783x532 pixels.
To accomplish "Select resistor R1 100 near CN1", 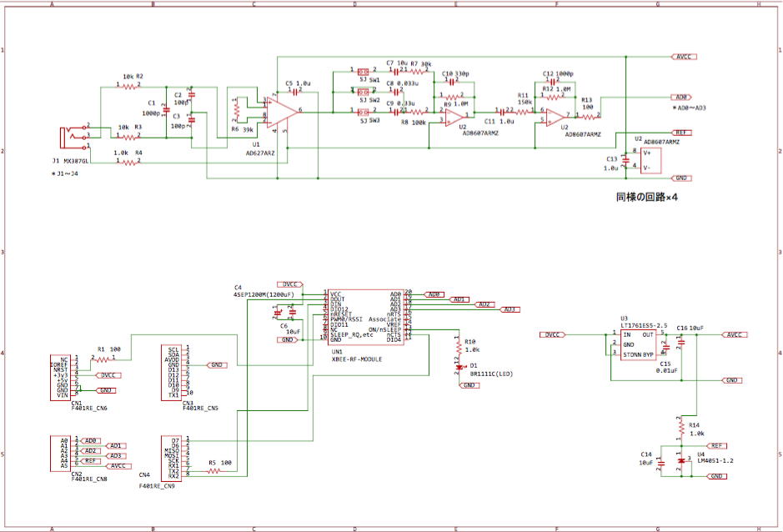I will [103, 359].
